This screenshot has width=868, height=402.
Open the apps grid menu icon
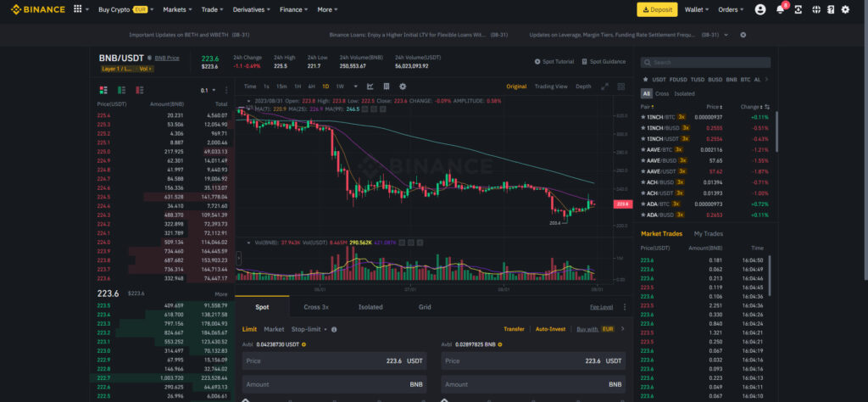click(x=77, y=9)
